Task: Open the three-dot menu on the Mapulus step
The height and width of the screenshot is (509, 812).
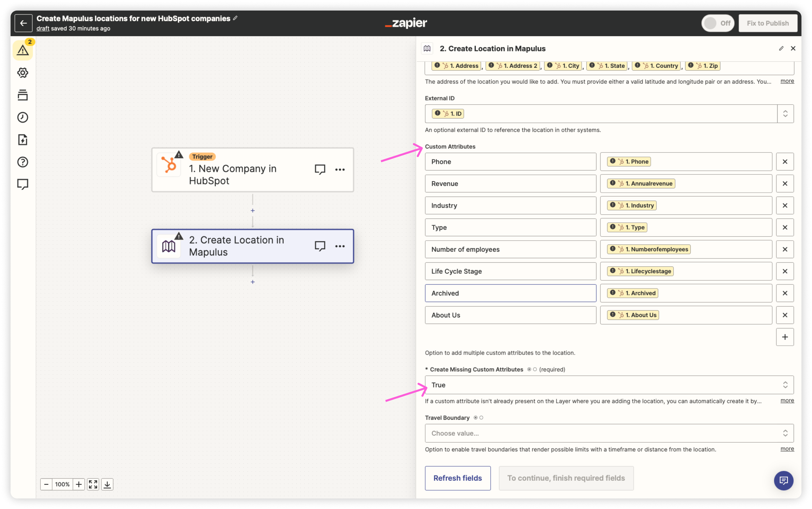Action: 340,246
